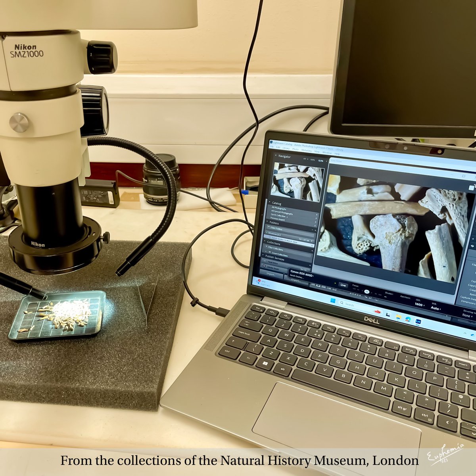Select Previous Import in Catalog
This screenshot has width=476, height=476.
coord(278,219)
